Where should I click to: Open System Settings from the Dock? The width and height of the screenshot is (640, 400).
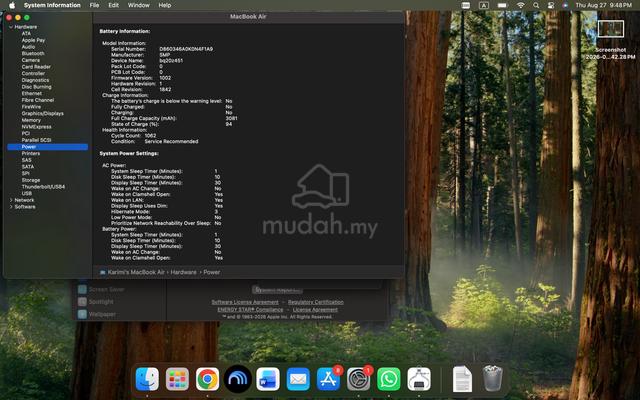click(x=358, y=379)
